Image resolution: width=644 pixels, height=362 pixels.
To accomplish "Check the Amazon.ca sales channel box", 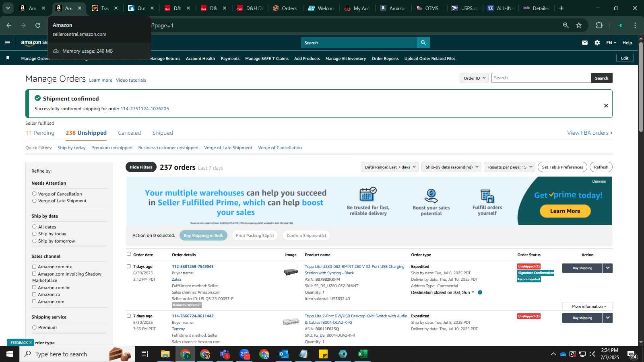I will (34, 294).
